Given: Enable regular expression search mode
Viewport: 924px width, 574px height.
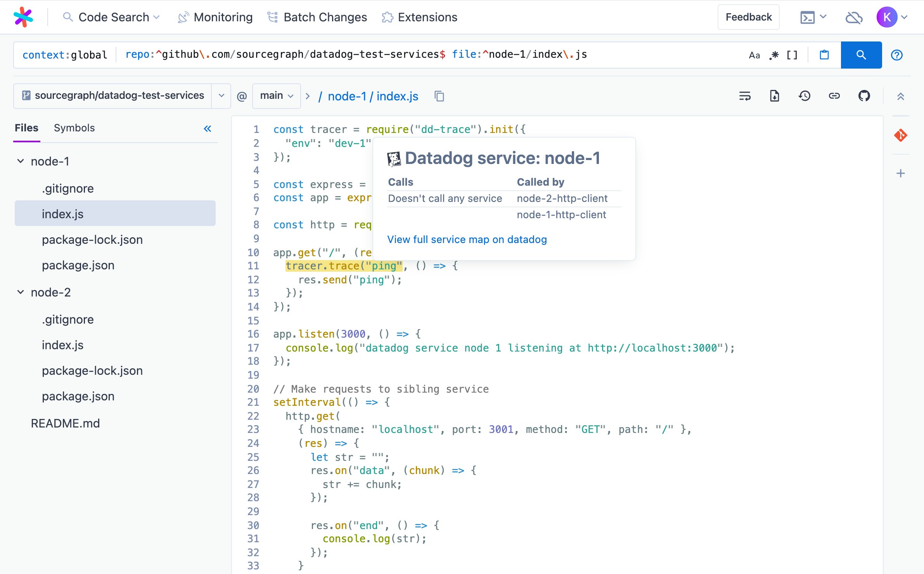Looking at the screenshot, I should [x=773, y=55].
